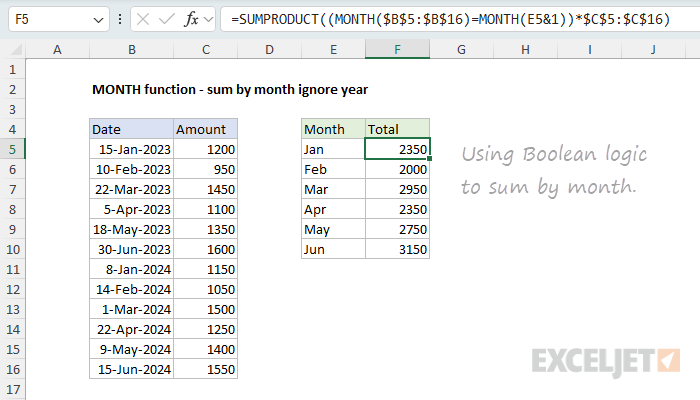Select column F header
This screenshot has height=400, width=700.
[x=397, y=50]
